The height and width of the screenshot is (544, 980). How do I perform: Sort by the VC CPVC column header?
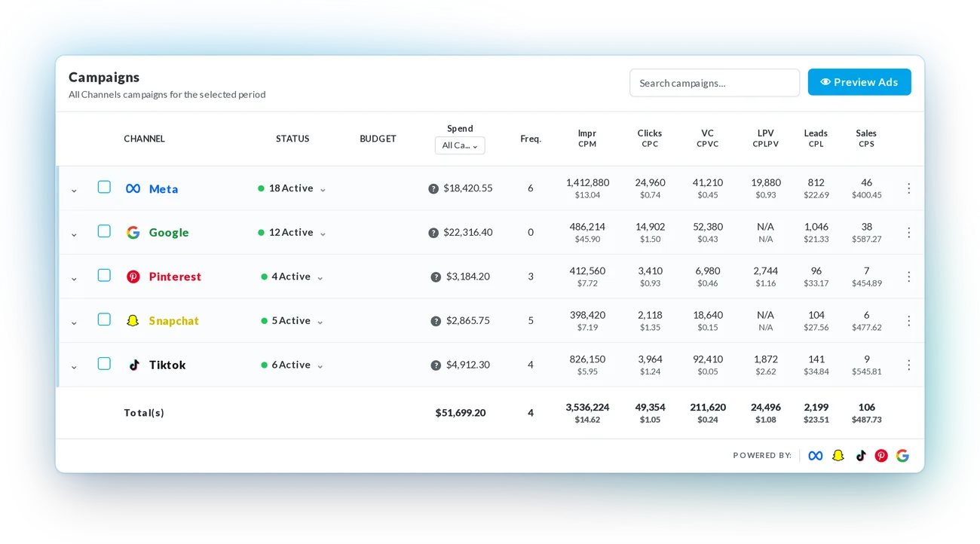click(707, 139)
